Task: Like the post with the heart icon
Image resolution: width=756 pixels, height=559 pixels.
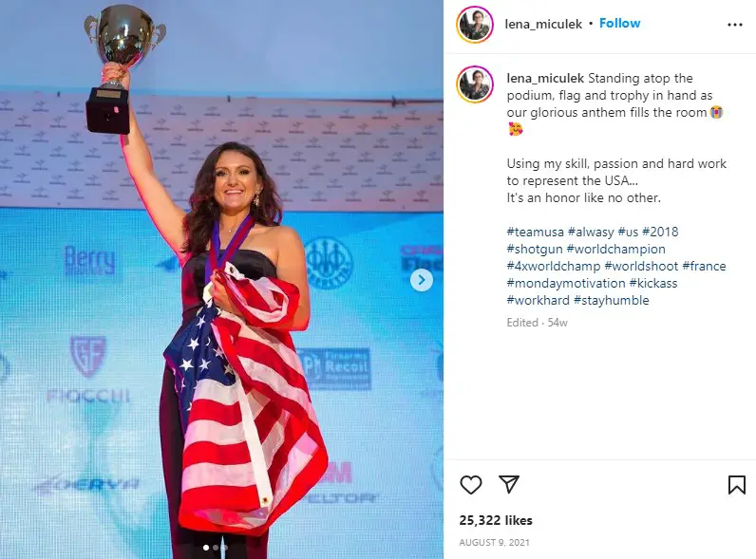Action: pyautogui.click(x=470, y=484)
